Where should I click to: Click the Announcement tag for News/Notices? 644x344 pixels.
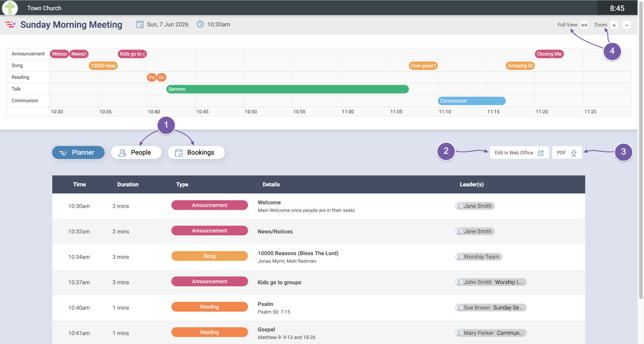(x=210, y=231)
